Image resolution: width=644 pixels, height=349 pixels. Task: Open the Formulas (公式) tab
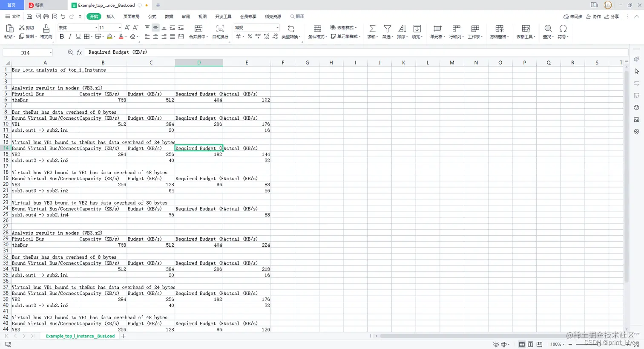point(152,17)
